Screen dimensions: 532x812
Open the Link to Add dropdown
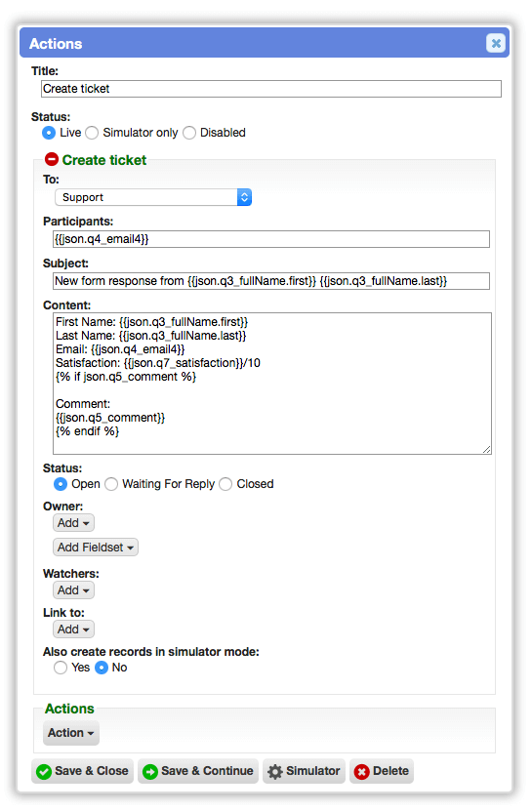pos(73,629)
